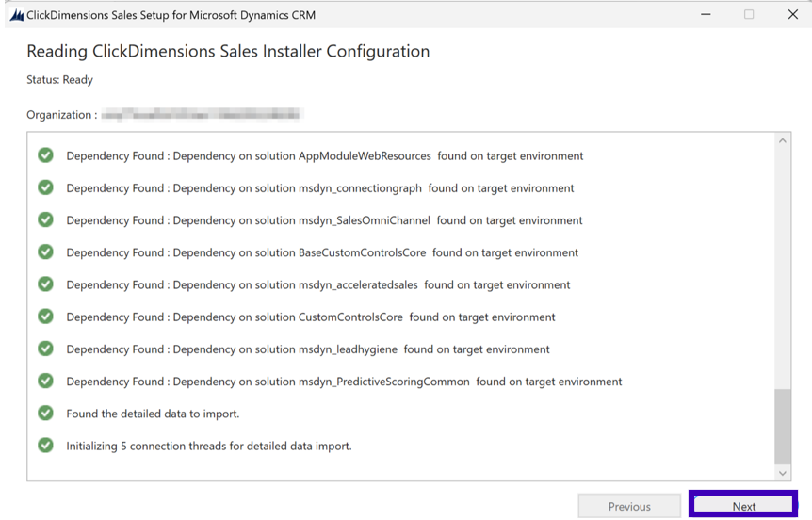
Task: Select the 'solution CustomControlsCore' dependency text
Action: coord(311,317)
